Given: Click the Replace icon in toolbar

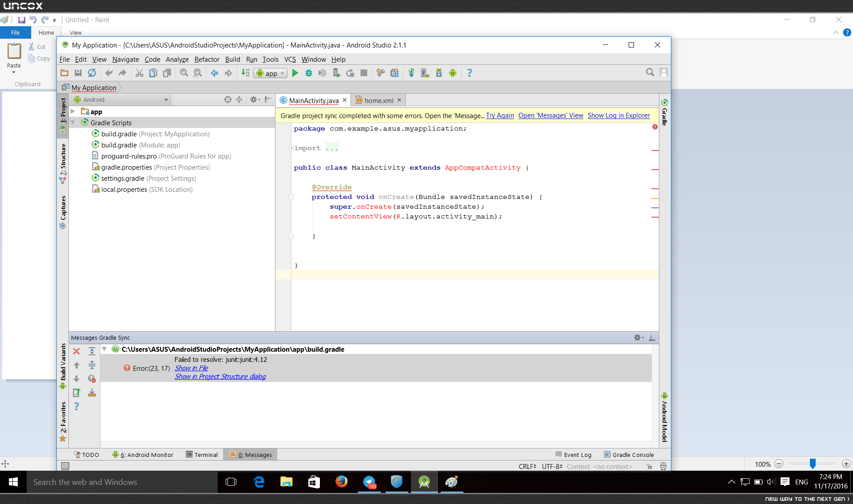Looking at the screenshot, I should 198,73.
